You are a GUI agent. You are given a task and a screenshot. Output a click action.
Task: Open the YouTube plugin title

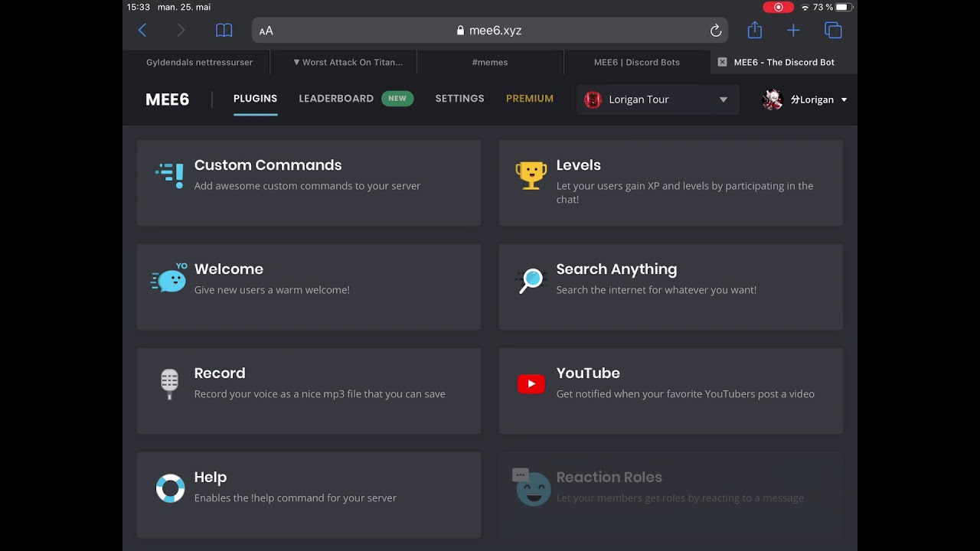(588, 373)
